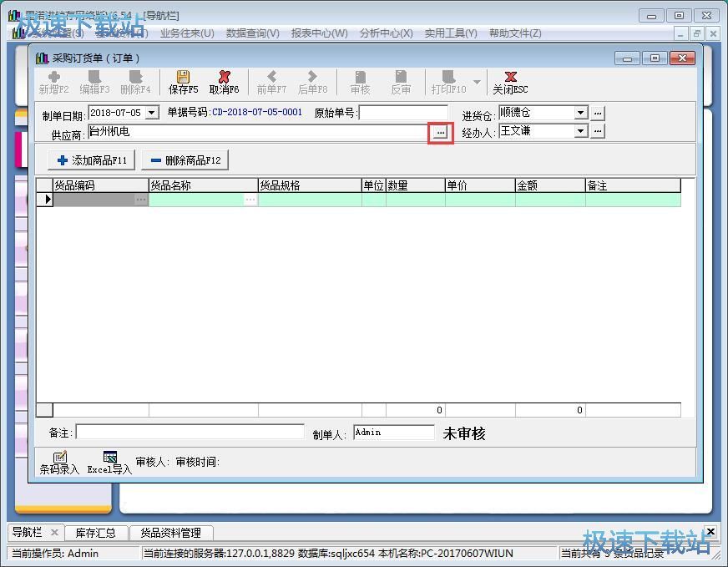Close the order form via 关闭ESC
This screenshot has height=567, width=728.
coord(510,83)
